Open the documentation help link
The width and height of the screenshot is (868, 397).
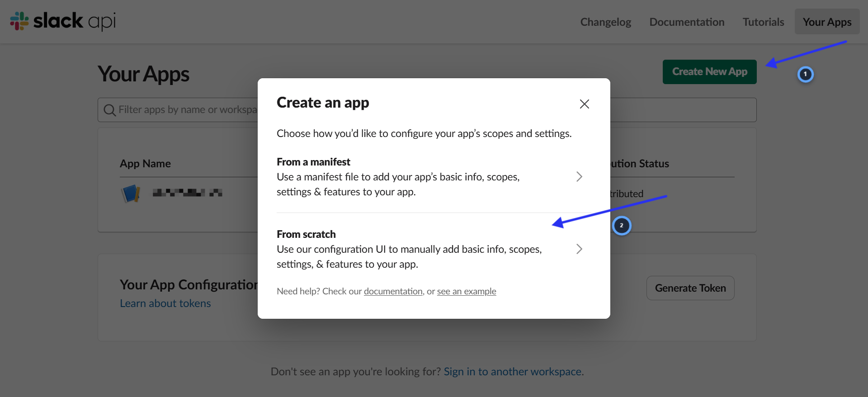point(393,291)
